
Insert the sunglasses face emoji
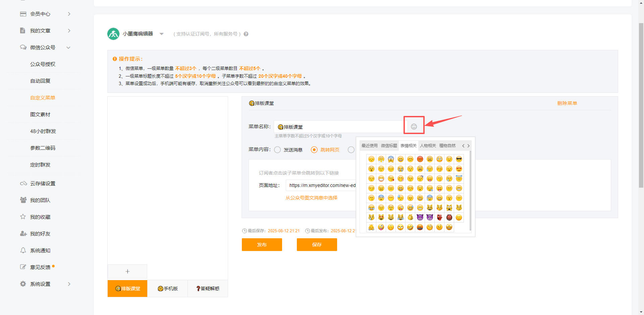[459, 159]
